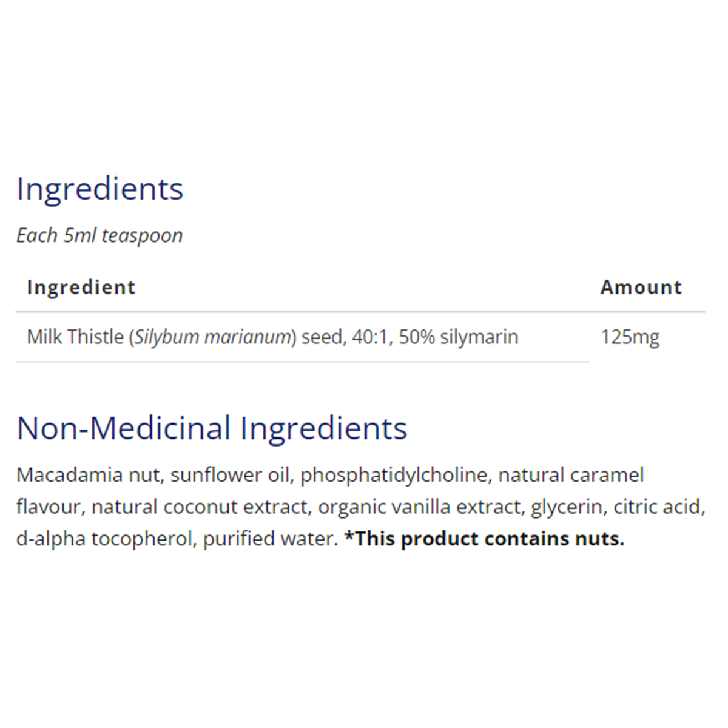Click the "40:1" ratio in the table

370,337
